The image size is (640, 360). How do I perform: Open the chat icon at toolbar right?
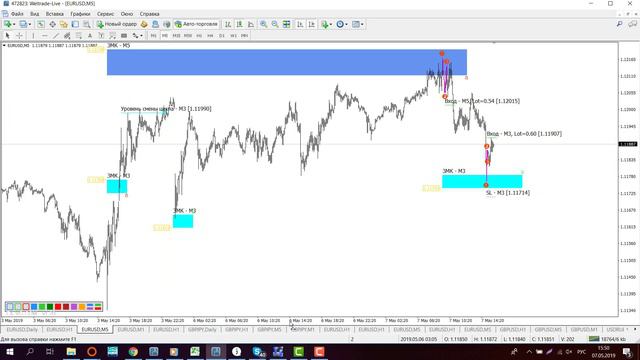(632, 24)
